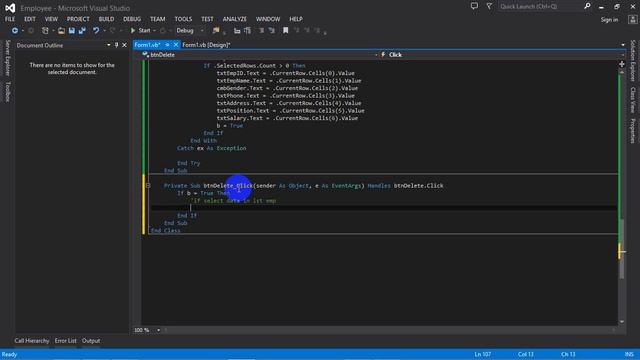This screenshot has width=640, height=360.
Task: Click the Ln 107 status bar entry
Action: 482,354
